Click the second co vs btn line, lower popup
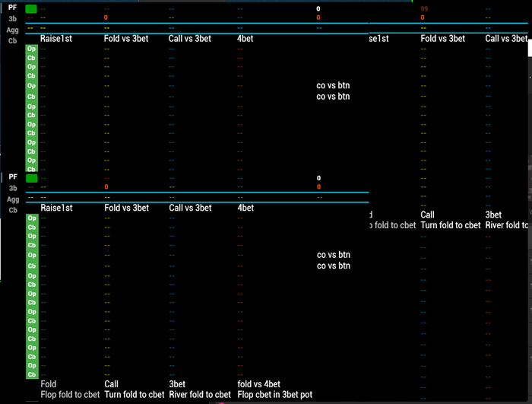Screen dimensions: 532x404 coord(334,266)
